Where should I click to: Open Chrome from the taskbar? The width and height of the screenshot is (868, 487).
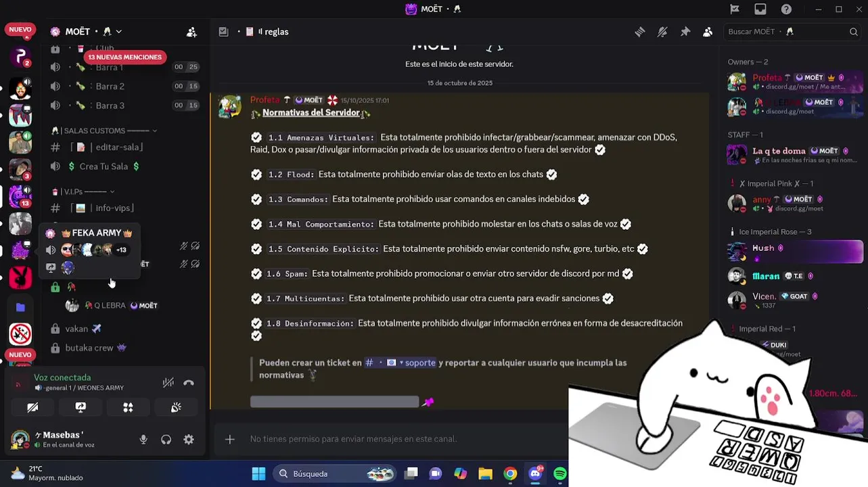(511, 474)
